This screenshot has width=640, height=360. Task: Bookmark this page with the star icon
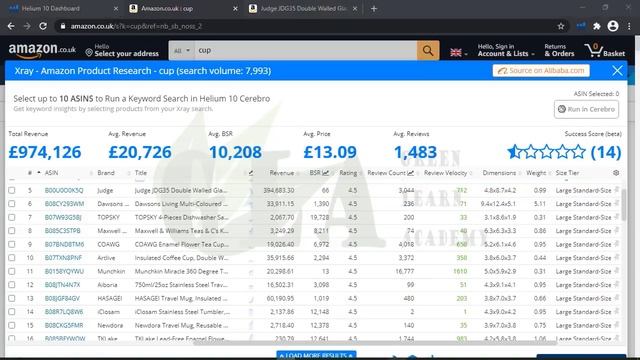pyautogui.click(x=561, y=26)
